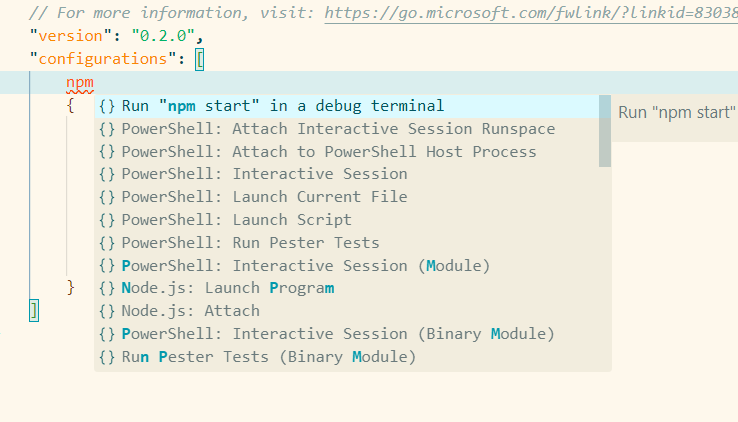Choose PowerShell: Attach Interactive Session Runspace snippet
Screen dimensions: 738x422
[347, 129]
